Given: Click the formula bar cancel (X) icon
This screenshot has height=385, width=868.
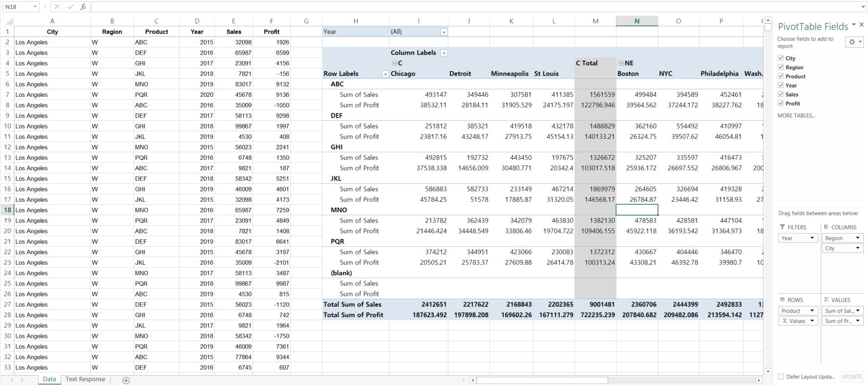Looking at the screenshot, I should pos(57,7).
